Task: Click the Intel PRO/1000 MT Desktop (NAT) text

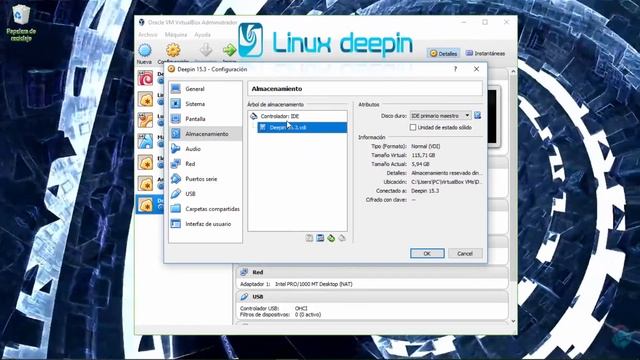Action: click(313, 284)
